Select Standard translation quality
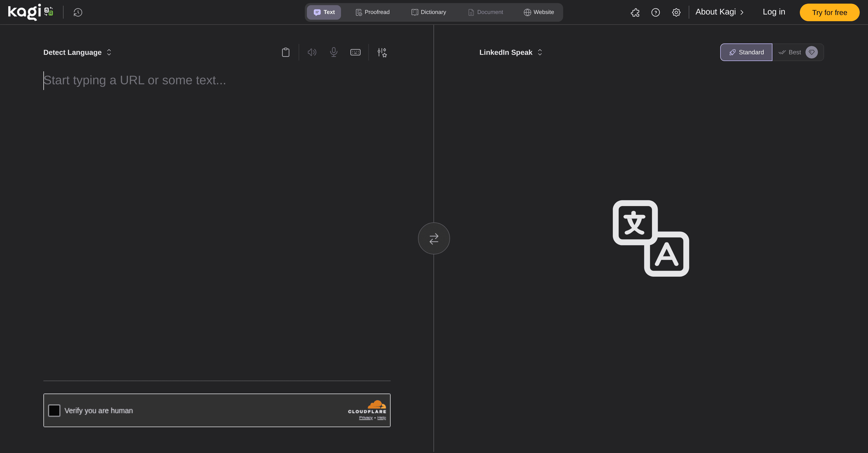Screen dimensions: 868x453 pos(746,52)
